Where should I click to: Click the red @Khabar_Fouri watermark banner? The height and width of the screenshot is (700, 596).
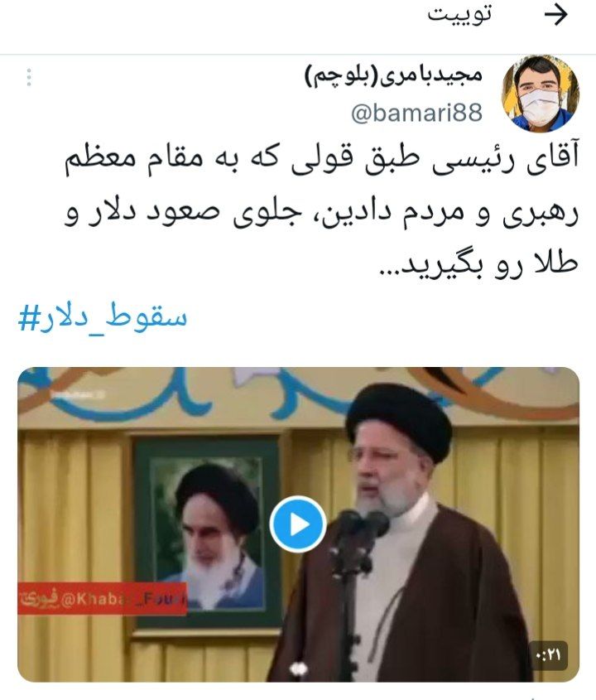[x=102, y=599]
